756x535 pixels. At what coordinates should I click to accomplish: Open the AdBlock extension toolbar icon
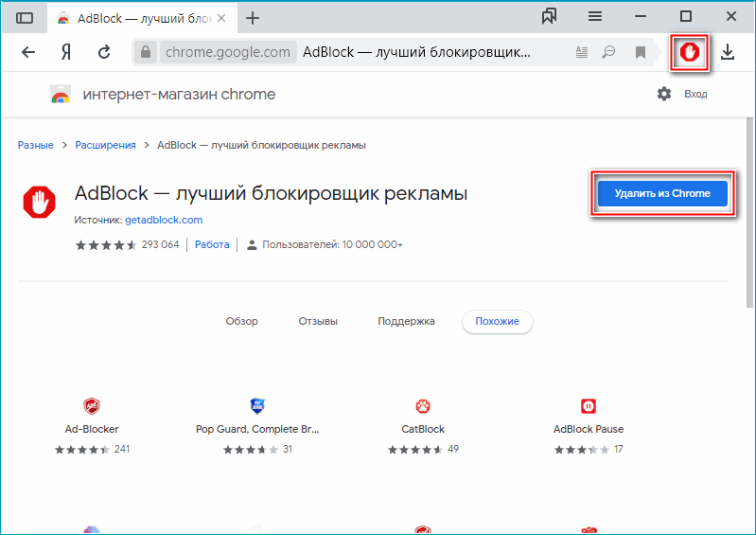pyautogui.click(x=689, y=52)
